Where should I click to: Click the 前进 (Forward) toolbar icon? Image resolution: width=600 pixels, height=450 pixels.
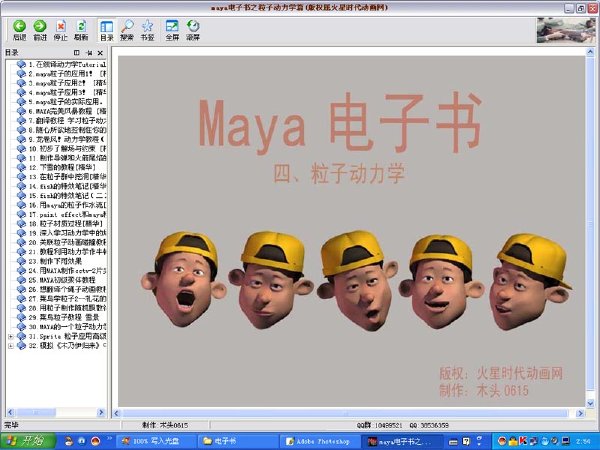point(40,30)
